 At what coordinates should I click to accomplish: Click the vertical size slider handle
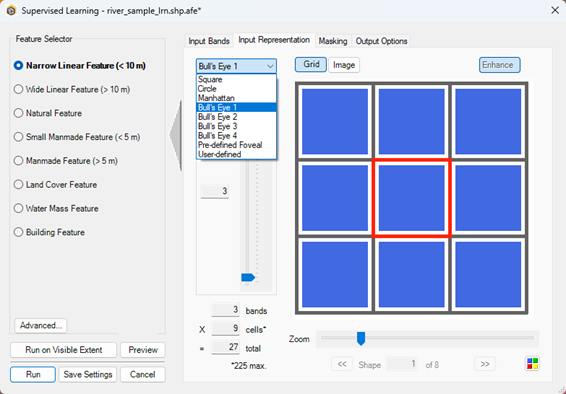tap(248, 277)
